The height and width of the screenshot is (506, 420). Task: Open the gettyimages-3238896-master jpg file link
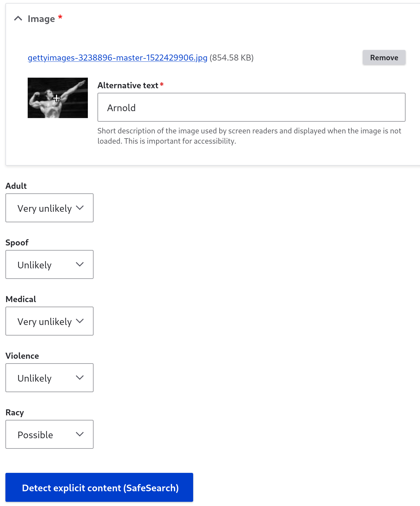tap(118, 58)
